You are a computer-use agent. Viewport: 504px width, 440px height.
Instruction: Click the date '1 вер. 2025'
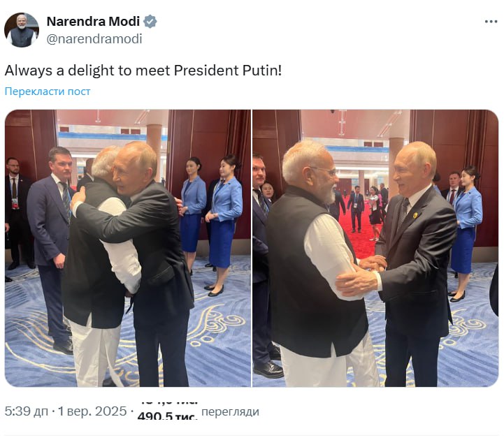pos(92,412)
